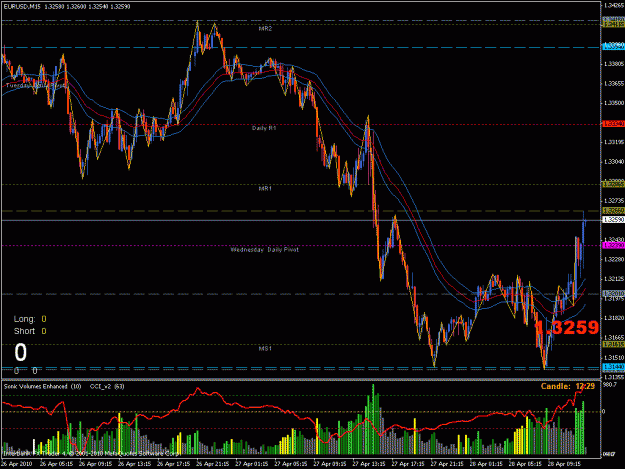Image resolution: width=625 pixels, height=469 pixels.
Task: Click the 980.7 indicator scale value
Action: (x=610, y=385)
